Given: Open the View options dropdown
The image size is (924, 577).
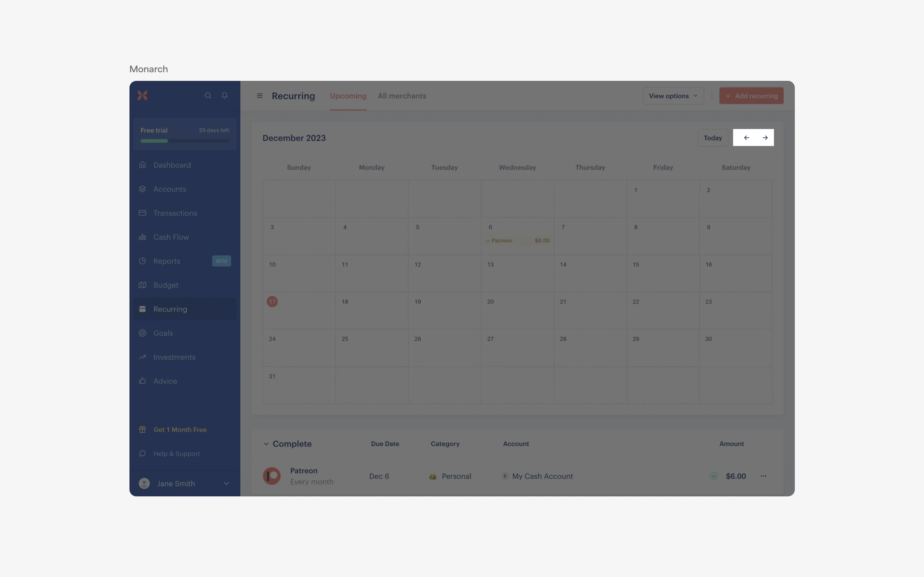Looking at the screenshot, I should tap(673, 96).
